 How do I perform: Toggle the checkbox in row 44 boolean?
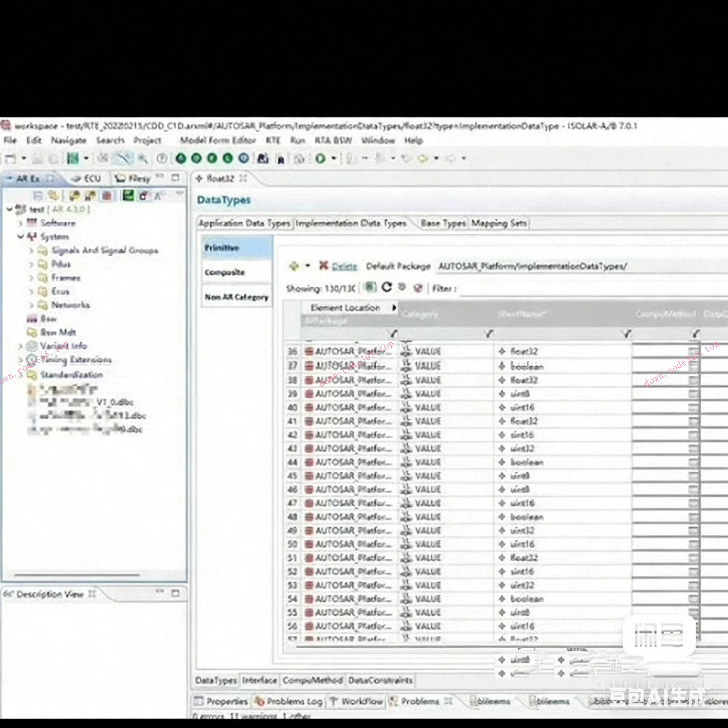(693, 462)
